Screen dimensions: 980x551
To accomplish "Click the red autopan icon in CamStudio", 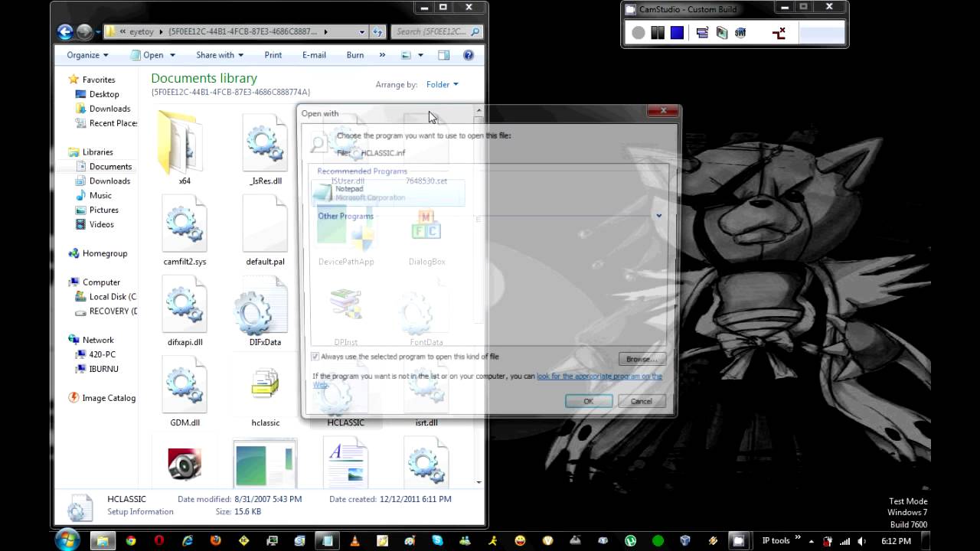I will (x=779, y=33).
